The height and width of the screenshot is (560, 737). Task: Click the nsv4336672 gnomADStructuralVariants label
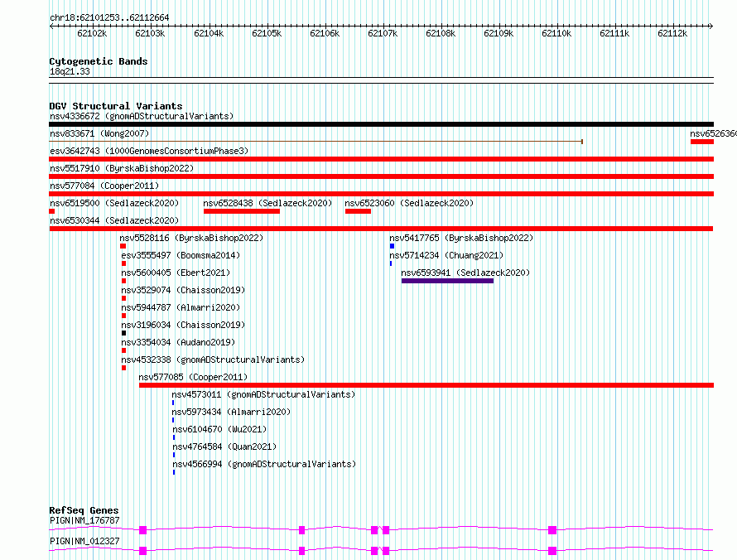(142, 116)
